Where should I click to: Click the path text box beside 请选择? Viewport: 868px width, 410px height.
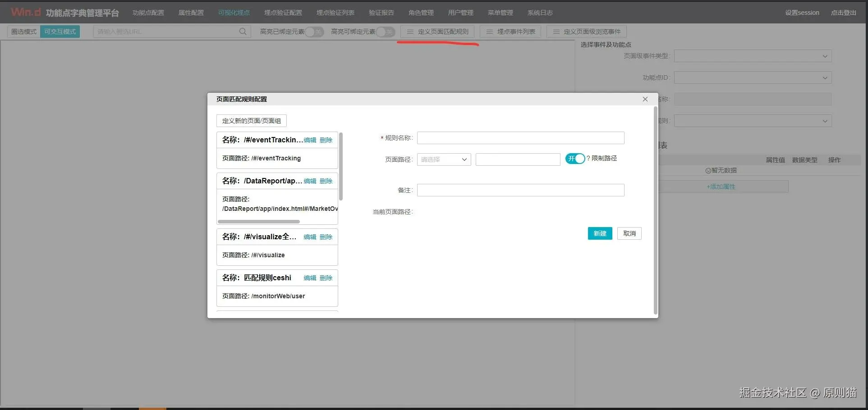[518, 159]
